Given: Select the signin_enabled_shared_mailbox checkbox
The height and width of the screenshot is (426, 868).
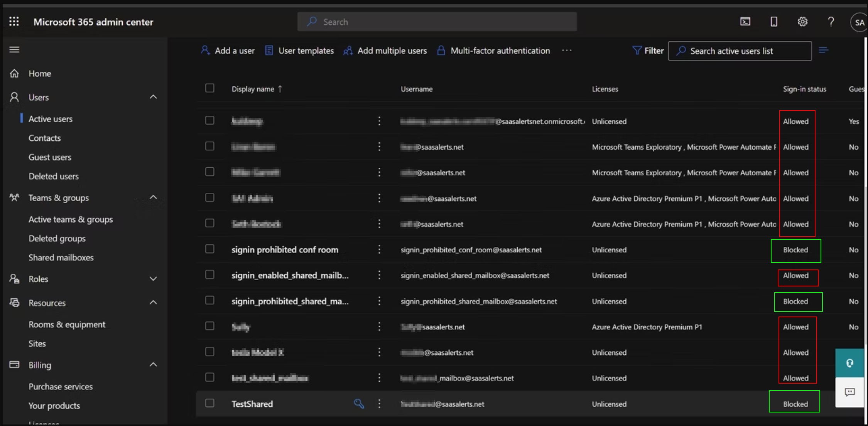Looking at the screenshot, I should pyautogui.click(x=209, y=274).
